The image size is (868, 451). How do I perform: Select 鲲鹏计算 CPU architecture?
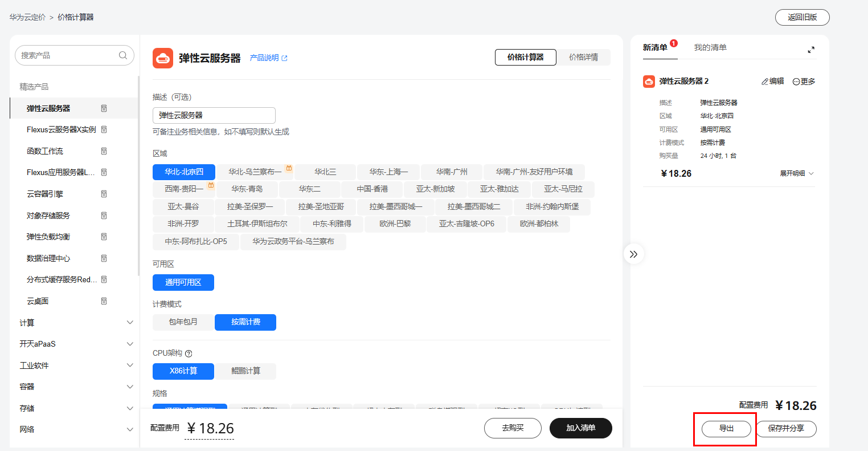pyautogui.click(x=245, y=371)
